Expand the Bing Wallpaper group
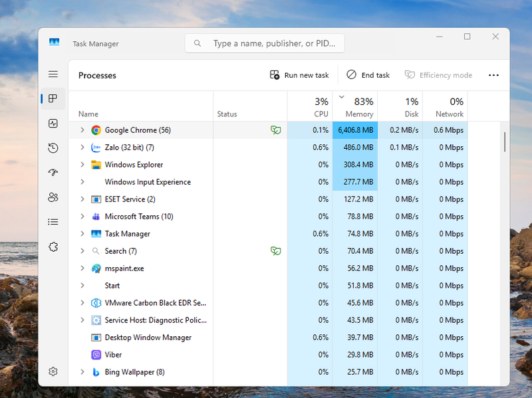The height and width of the screenshot is (398, 532). click(82, 372)
